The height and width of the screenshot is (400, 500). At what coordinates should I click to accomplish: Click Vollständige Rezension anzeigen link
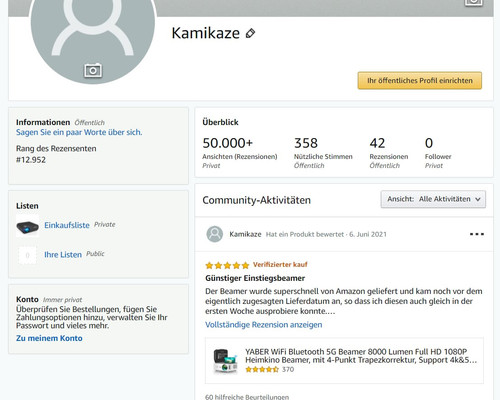[264, 325]
